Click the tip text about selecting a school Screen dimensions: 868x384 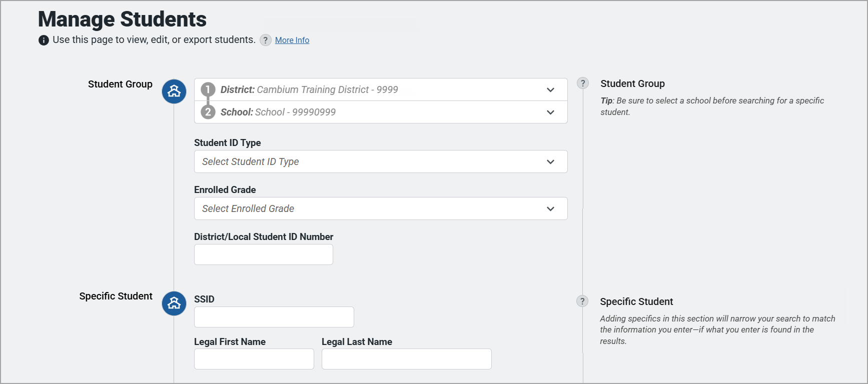pos(712,106)
